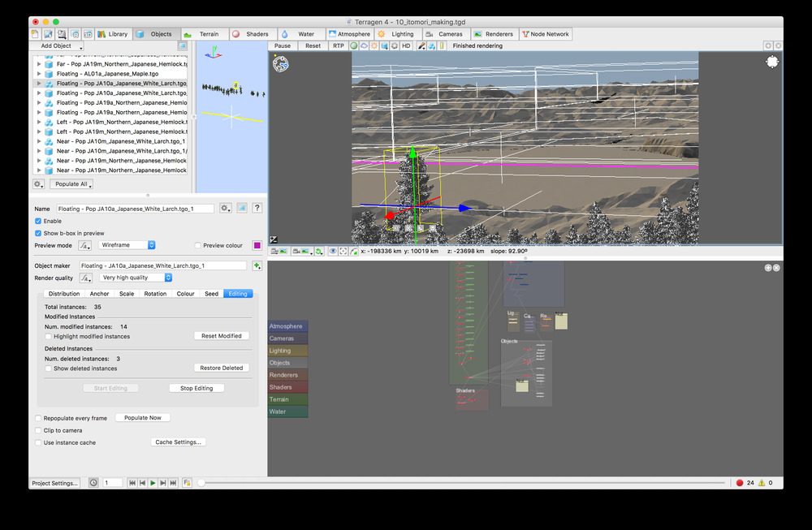This screenshot has width=812, height=530.
Task: Open the Very high quality render dropdown
Action: point(136,278)
